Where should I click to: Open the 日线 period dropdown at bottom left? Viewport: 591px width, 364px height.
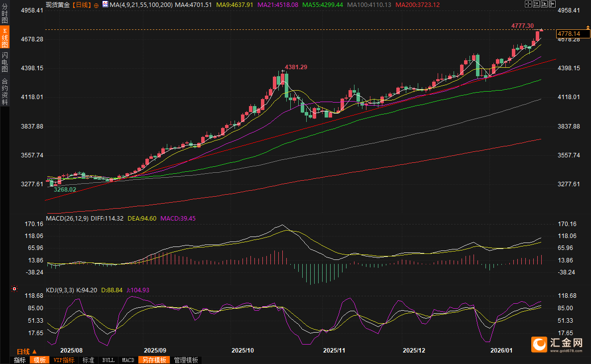tap(27, 352)
